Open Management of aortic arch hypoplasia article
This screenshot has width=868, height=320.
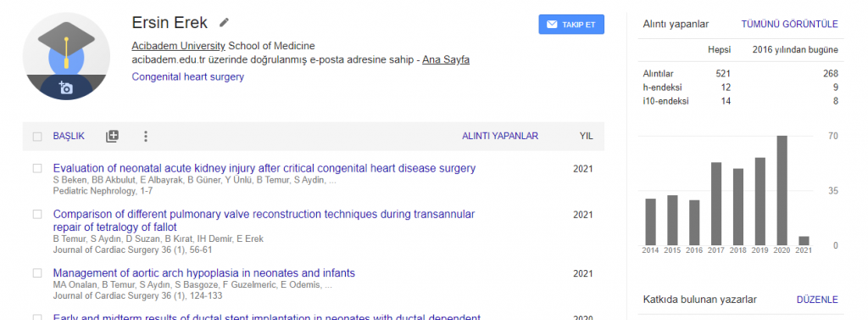tap(203, 272)
